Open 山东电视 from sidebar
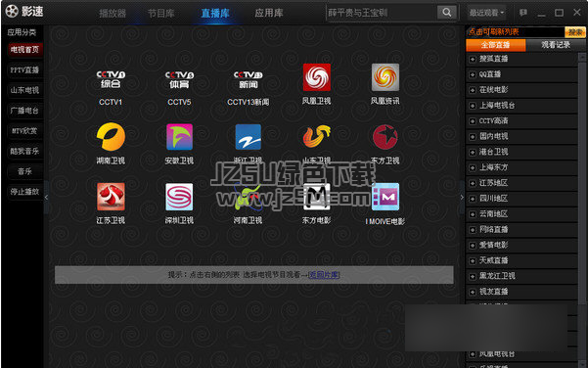This screenshot has height=368, width=588. coord(24,90)
